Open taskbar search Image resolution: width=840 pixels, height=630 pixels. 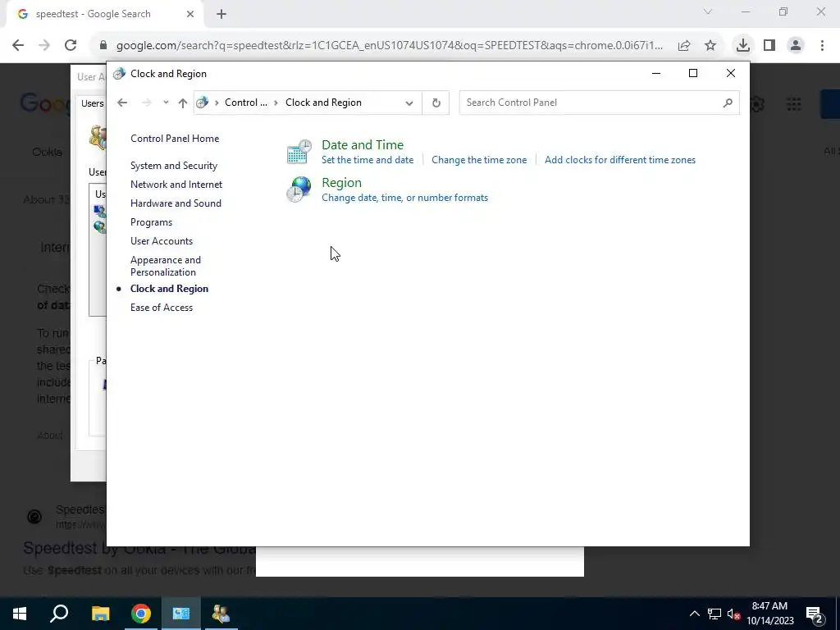[59, 614]
